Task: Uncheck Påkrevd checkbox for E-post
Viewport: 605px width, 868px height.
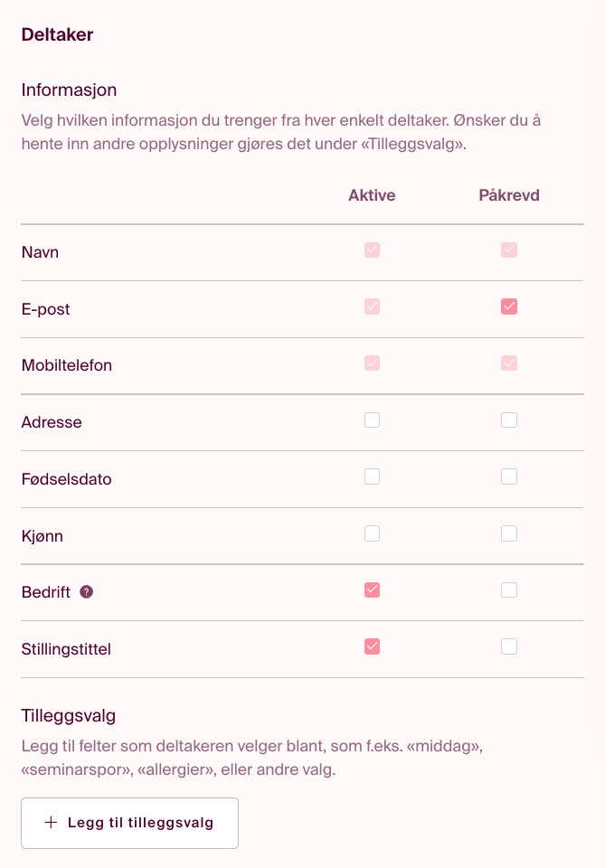Action: pyautogui.click(x=509, y=307)
